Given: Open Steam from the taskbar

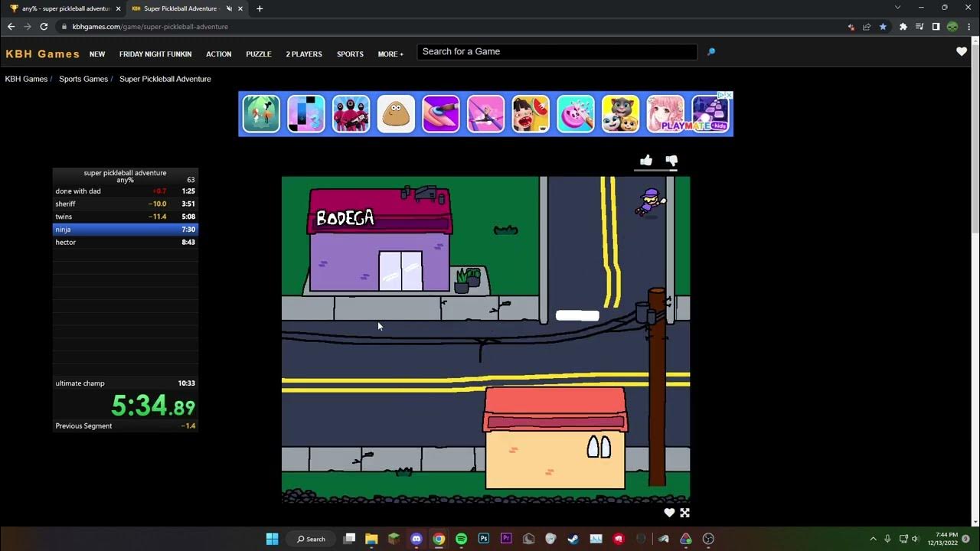Looking at the screenshot, I should pos(573,539).
